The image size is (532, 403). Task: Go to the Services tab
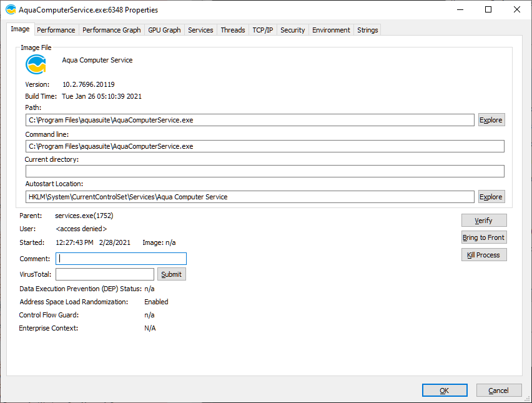pyautogui.click(x=200, y=30)
